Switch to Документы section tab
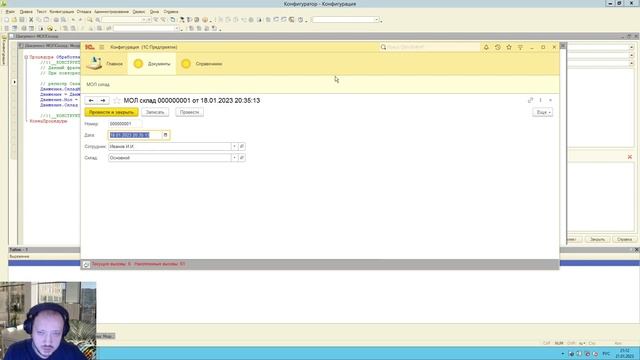640x360 pixels. pyautogui.click(x=152, y=64)
